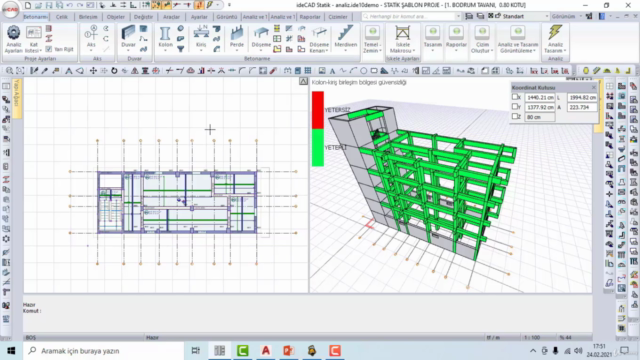Viewport: 640px width, 360px height.
Task: Select the Move four-arrow tool
Action: [93, 71]
